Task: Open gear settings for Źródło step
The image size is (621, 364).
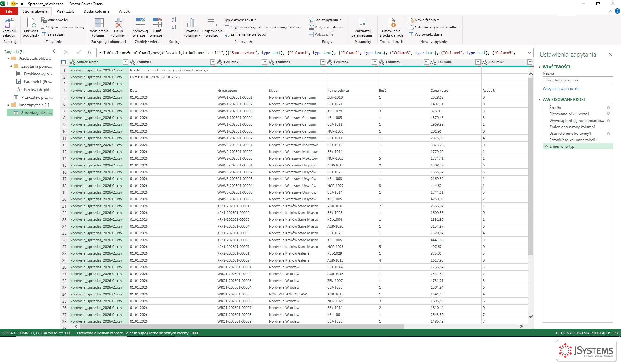Action: [608, 107]
